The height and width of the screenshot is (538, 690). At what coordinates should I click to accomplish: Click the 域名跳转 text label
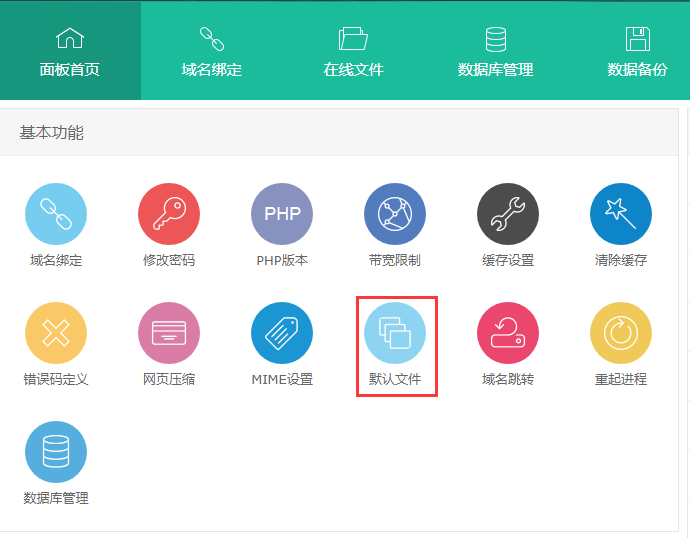[x=508, y=379]
